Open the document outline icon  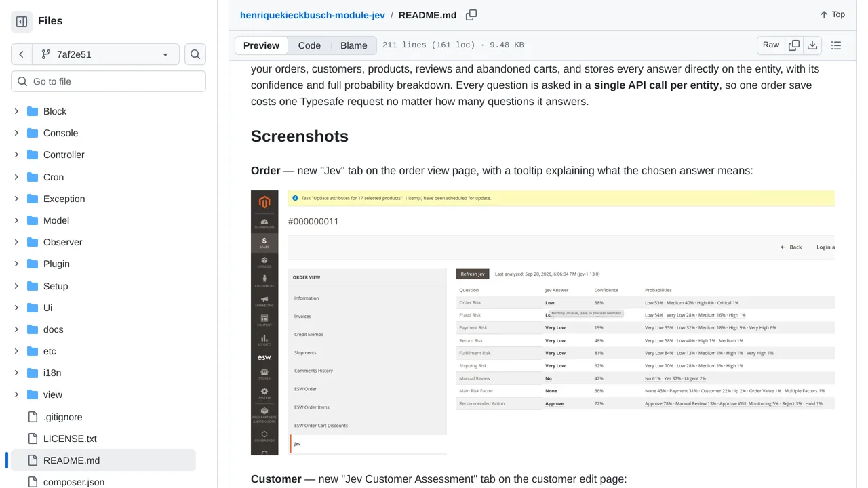836,45
